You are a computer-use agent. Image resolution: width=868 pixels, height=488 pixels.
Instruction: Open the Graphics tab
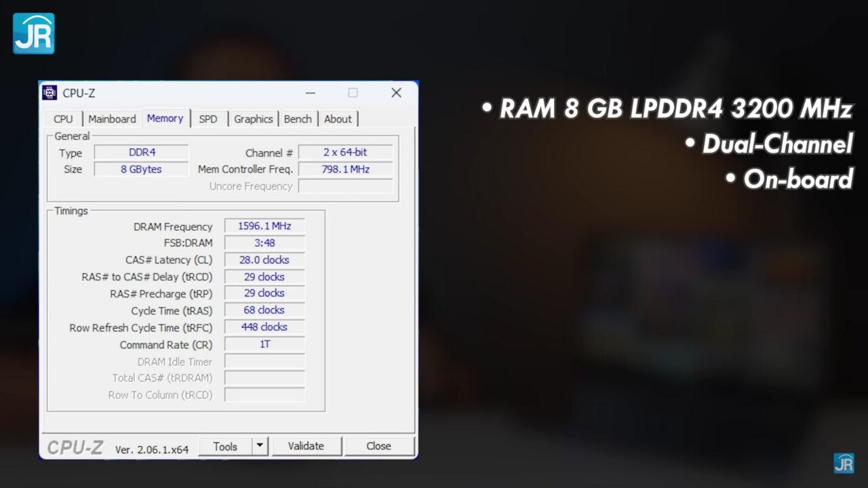click(x=253, y=119)
